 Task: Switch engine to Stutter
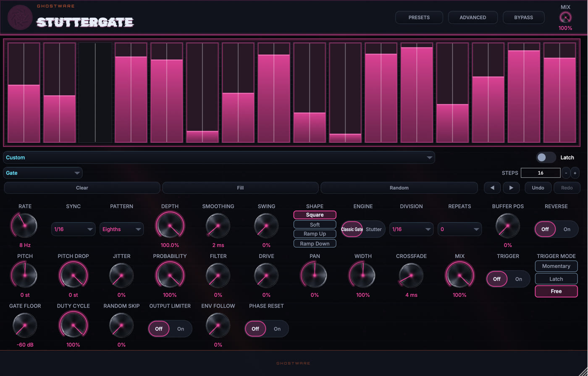[374, 229]
